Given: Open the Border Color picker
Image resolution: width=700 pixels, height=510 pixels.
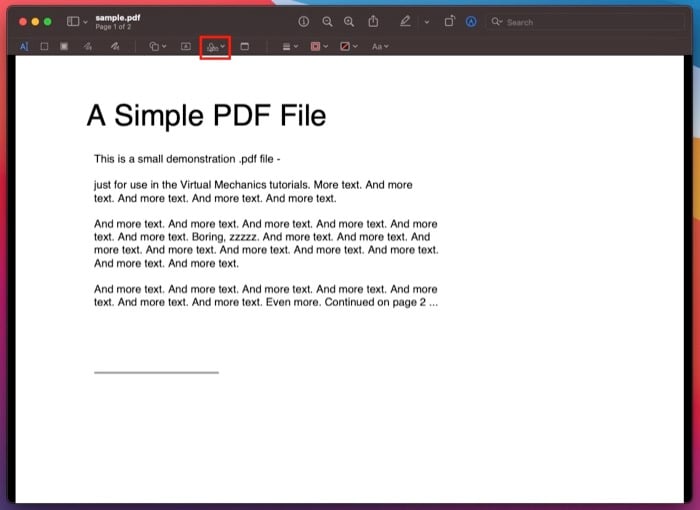Looking at the screenshot, I should click(x=319, y=46).
